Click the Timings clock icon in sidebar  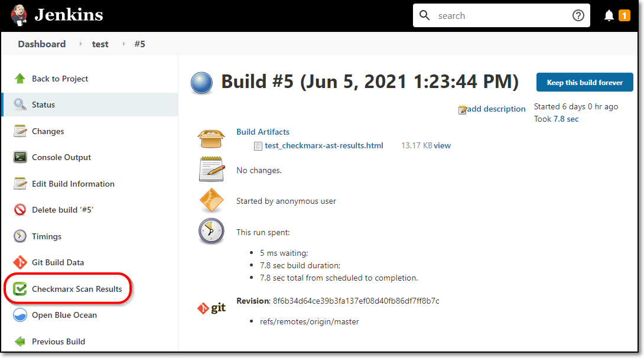[x=19, y=236]
